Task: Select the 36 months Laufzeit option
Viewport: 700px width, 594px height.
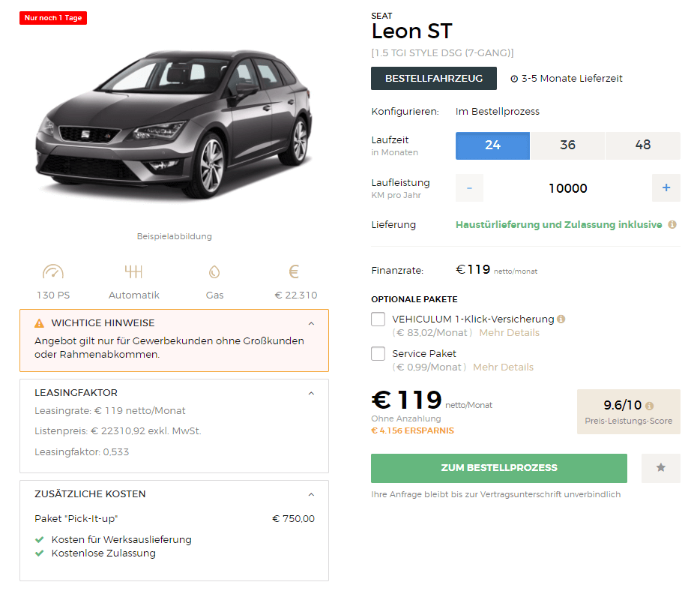Action: [x=567, y=145]
